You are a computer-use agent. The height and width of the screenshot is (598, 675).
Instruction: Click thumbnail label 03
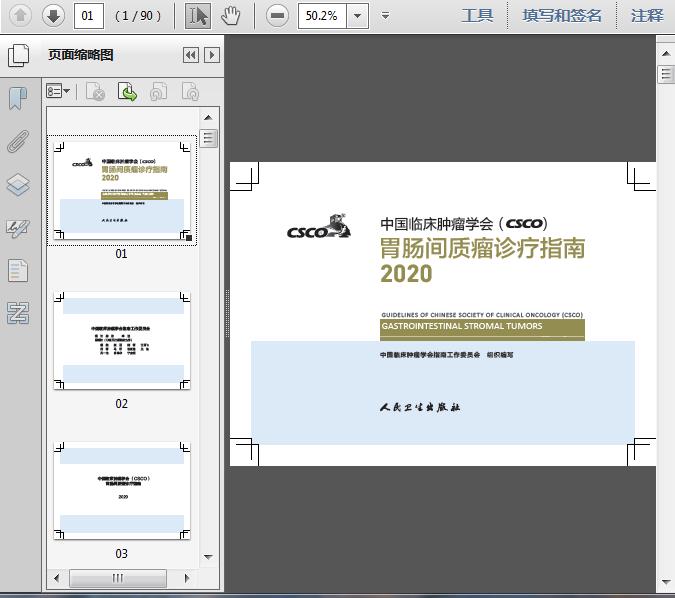(121, 553)
